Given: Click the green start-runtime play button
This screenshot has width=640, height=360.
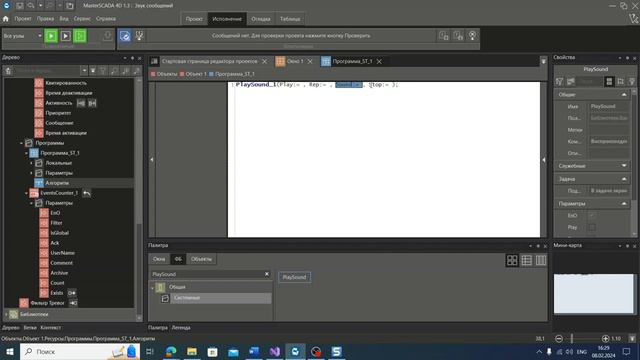Looking at the screenshot, I should click(51, 36).
